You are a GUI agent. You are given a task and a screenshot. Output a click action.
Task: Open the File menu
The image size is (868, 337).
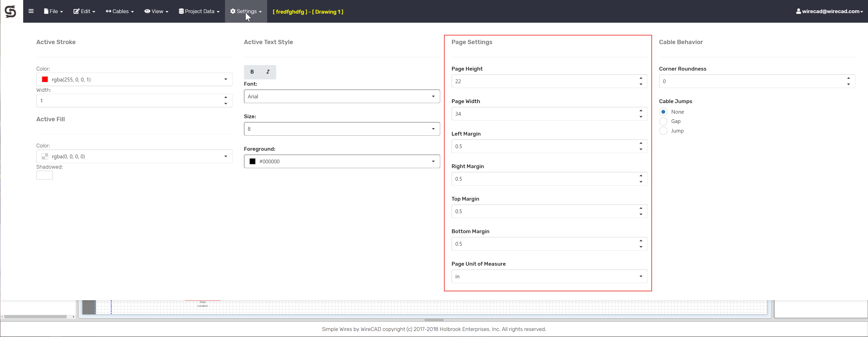click(53, 11)
